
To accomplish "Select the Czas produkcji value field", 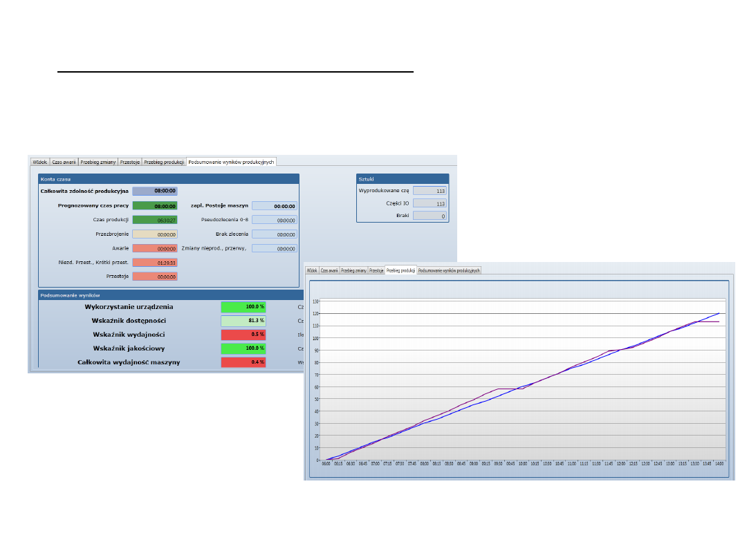I will point(154,220).
